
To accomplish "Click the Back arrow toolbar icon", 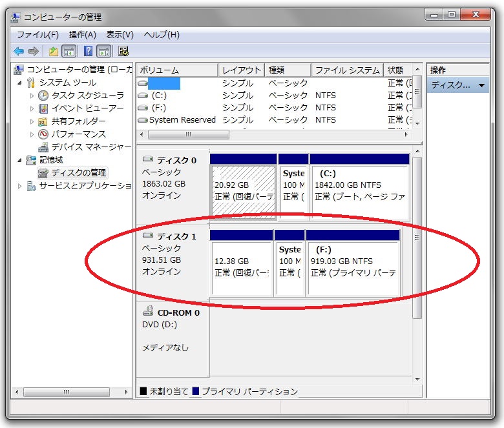I will (x=18, y=51).
